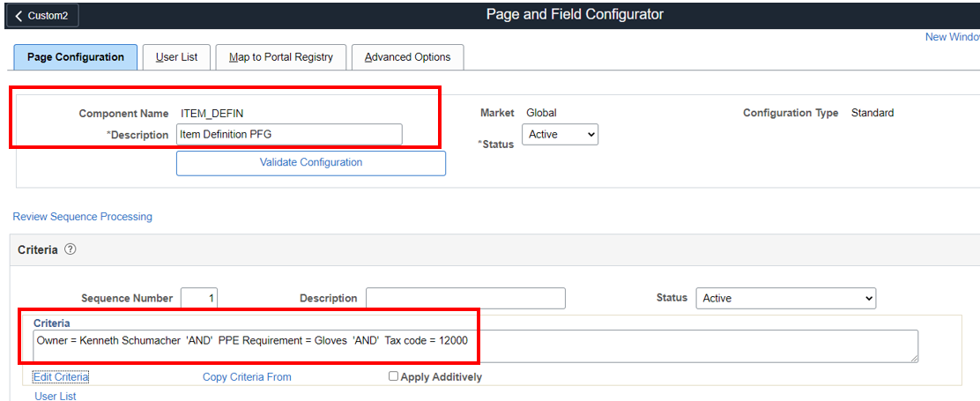Click the Edit Criteria link
980x401 pixels.
pos(61,377)
